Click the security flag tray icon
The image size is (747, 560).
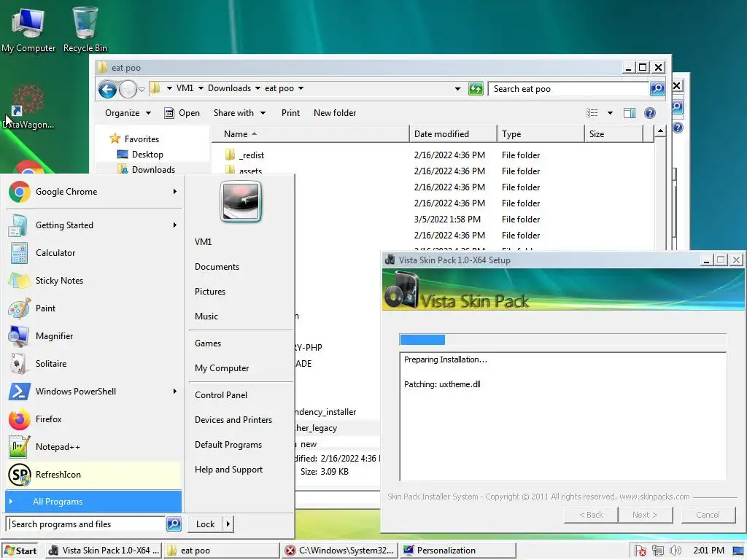[x=640, y=551]
